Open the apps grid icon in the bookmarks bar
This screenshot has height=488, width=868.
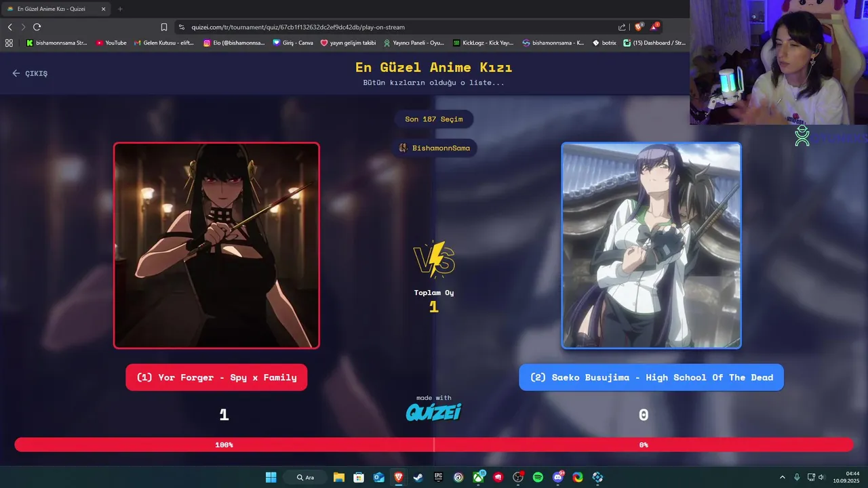click(x=9, y=43)
